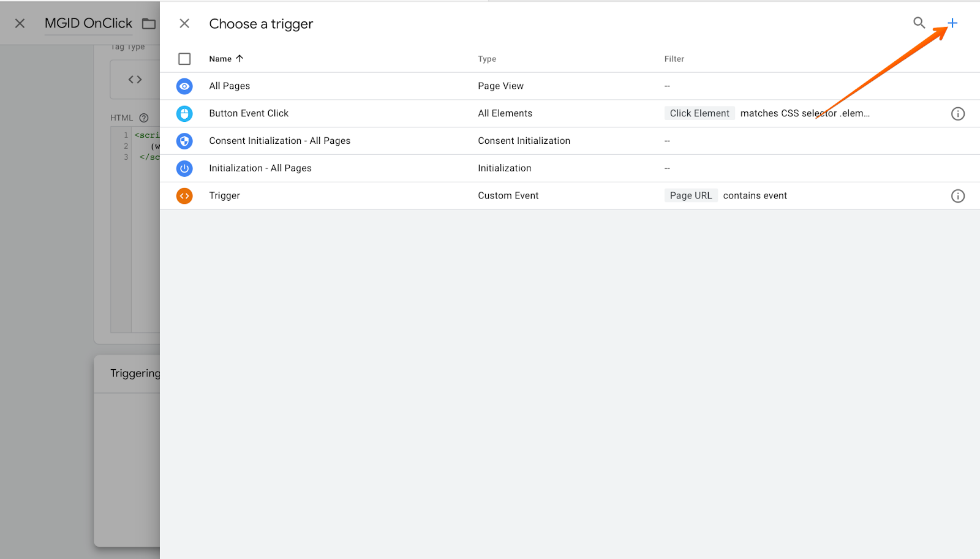Open the trigger search magnifier
This screenshot has width=980, height=559.
pos(919,23)
